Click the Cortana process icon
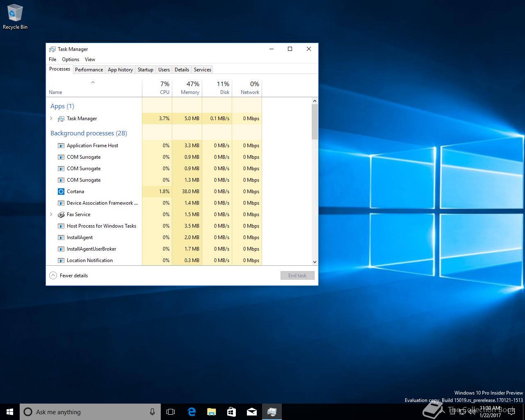This screenshot has width=525, height=420. tap(61, 192)
